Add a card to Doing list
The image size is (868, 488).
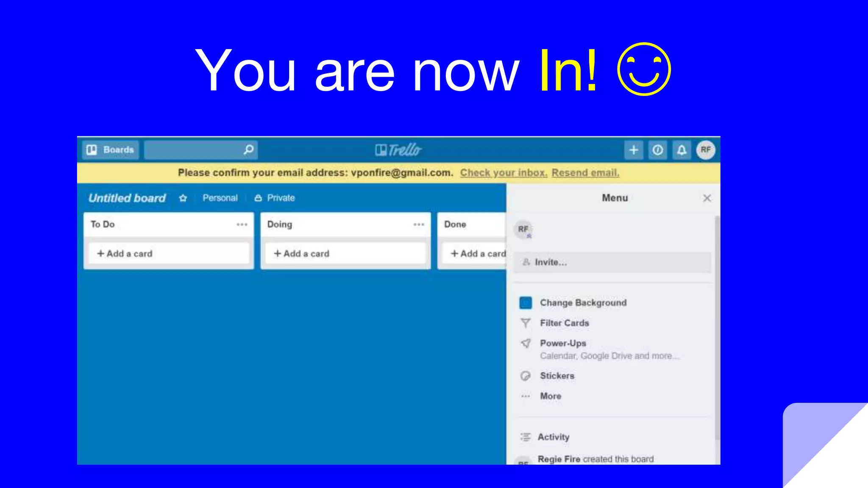pos(345,254)
